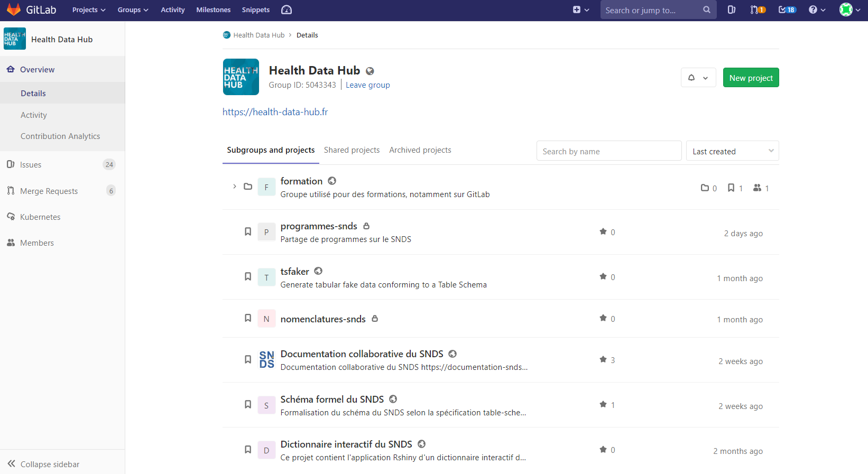Click the lock icon next to programmes-snds

[x=366, y=226]
